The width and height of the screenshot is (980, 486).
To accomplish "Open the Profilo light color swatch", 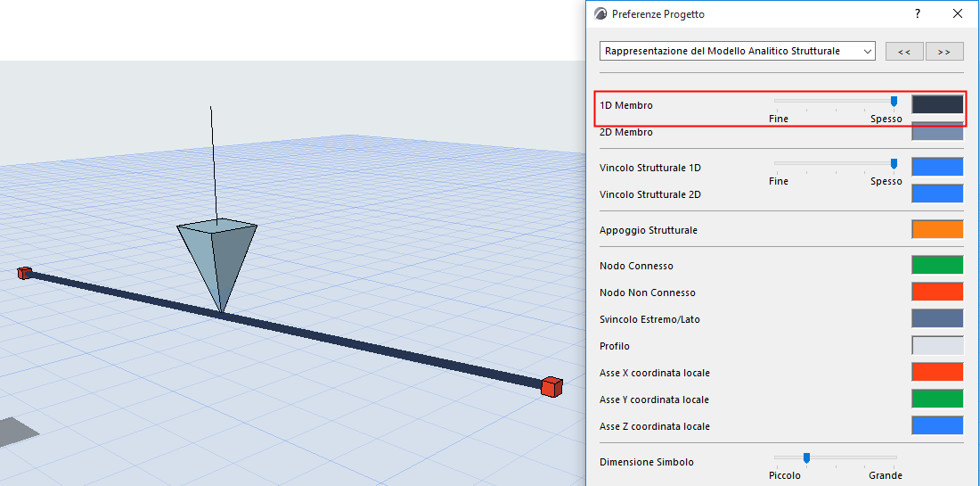I will (937, 346).
